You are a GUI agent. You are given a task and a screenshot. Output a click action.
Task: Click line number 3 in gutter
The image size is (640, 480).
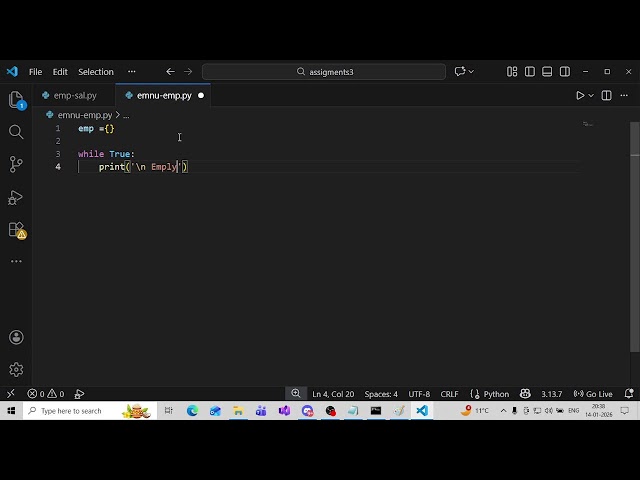[x=58, y=154]
